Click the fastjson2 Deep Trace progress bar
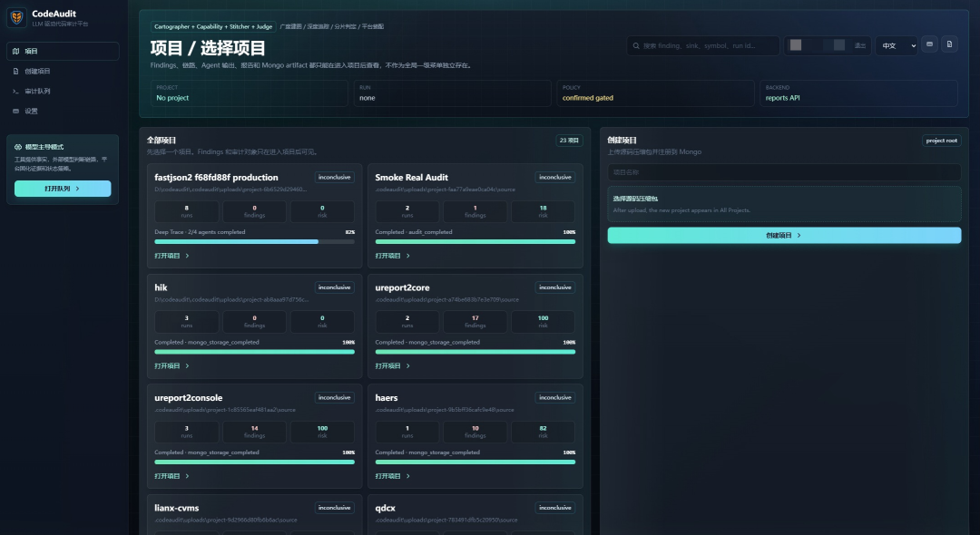Screen dimensions: 980x535 click(x=254, y=241)
